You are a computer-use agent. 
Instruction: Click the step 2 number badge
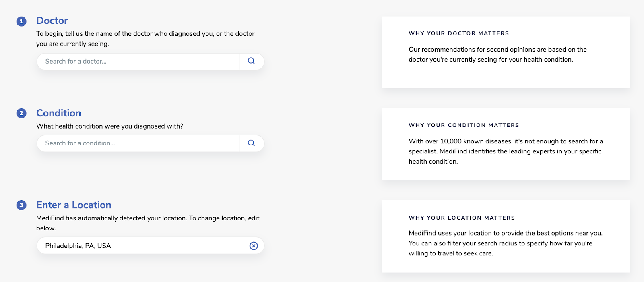point(21,113)
